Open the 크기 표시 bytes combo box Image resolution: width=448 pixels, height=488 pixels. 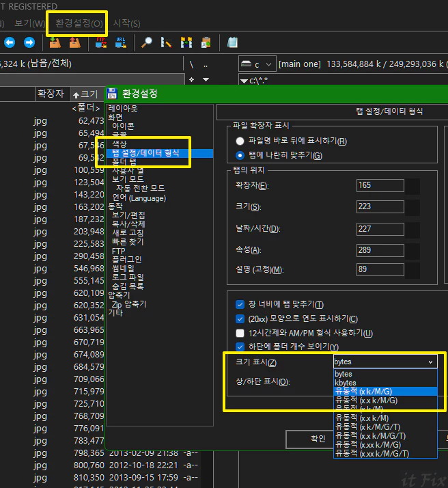(x=385, y=362)
